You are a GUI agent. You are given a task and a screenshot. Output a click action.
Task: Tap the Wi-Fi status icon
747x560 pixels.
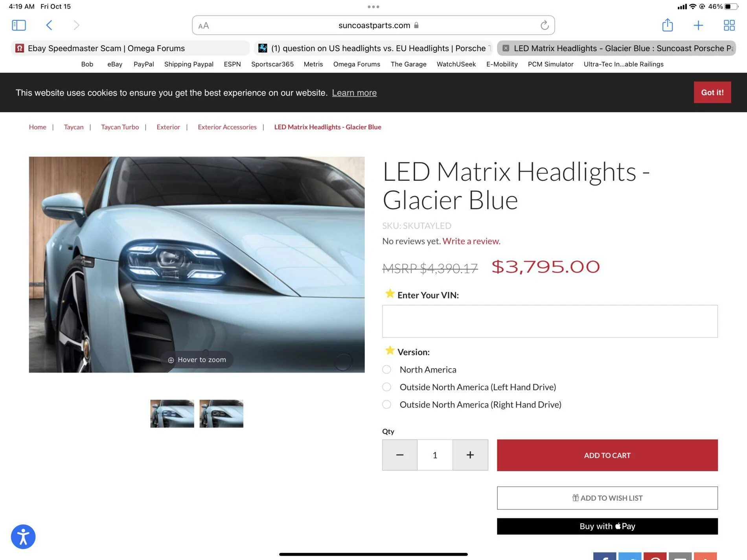(693, 6)
